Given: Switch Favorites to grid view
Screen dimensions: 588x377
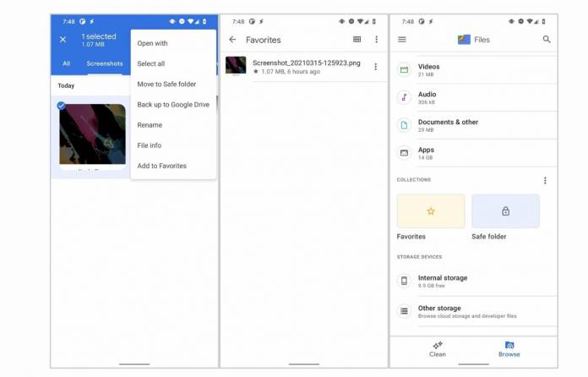Looking at the screenshot, I should coord(357,39).
